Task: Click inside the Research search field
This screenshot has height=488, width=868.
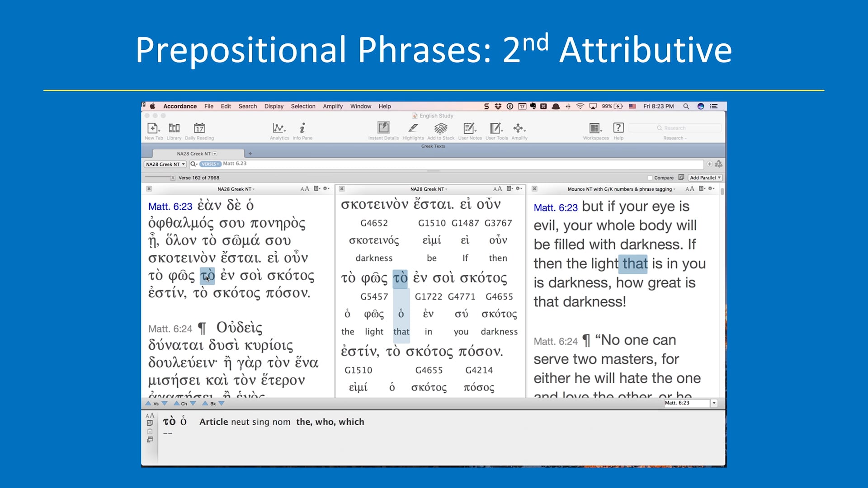Action: coord(675,128)
